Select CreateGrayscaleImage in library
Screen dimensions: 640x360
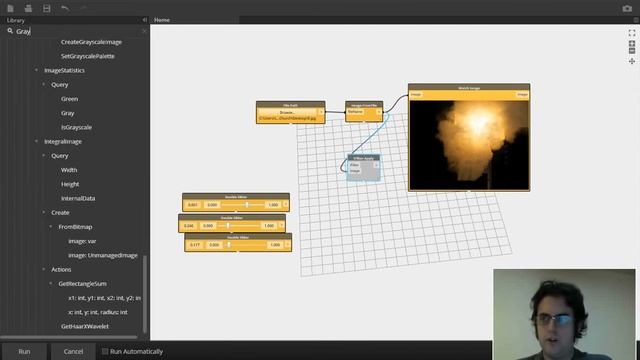pos(91,42)
